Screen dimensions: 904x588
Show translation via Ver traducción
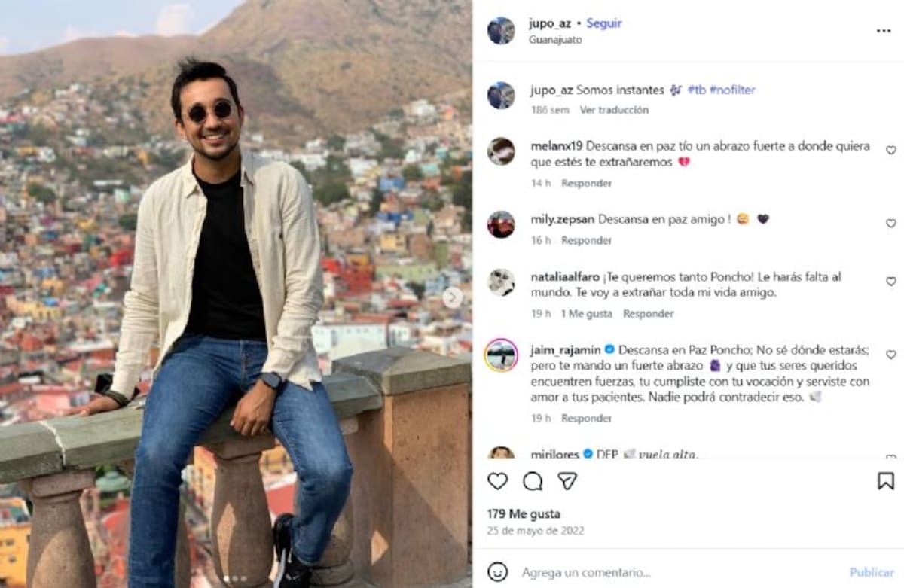coord(614,110)
